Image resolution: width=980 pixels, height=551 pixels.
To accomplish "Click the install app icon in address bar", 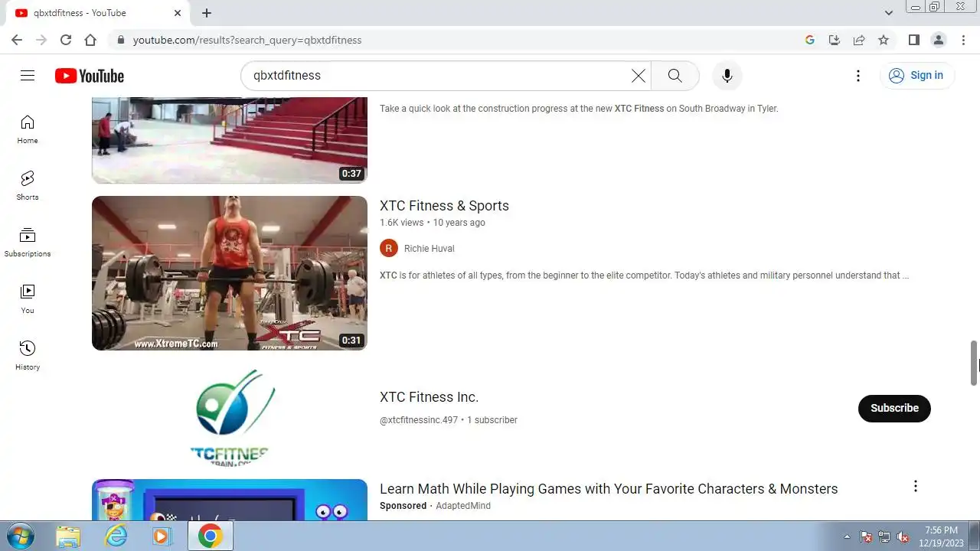I will [835, 40].
